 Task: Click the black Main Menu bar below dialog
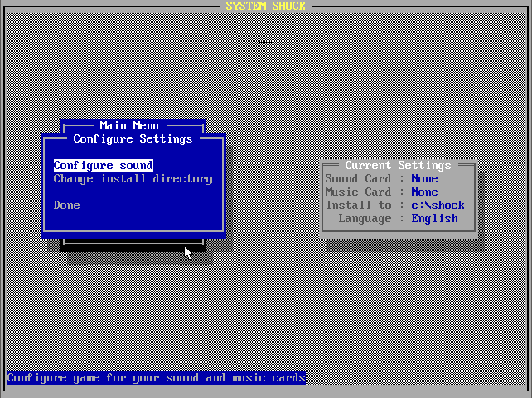click(124, 243)
